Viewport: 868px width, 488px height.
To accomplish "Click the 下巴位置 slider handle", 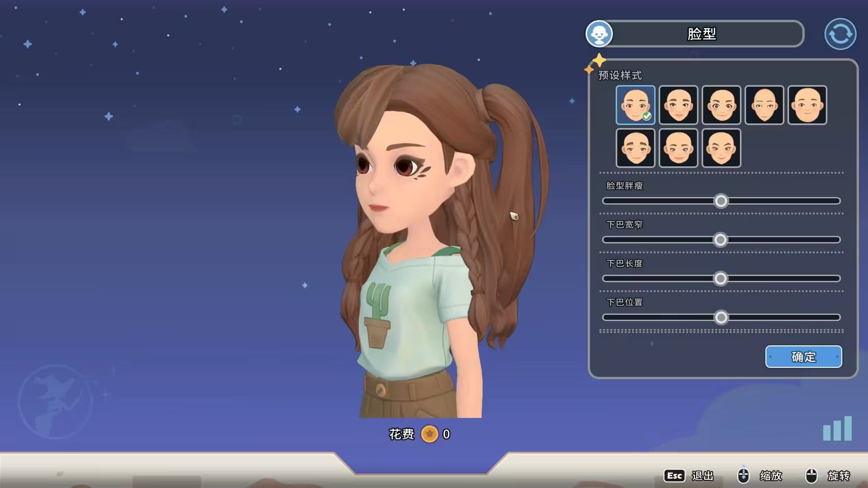I will coord(721,318).
